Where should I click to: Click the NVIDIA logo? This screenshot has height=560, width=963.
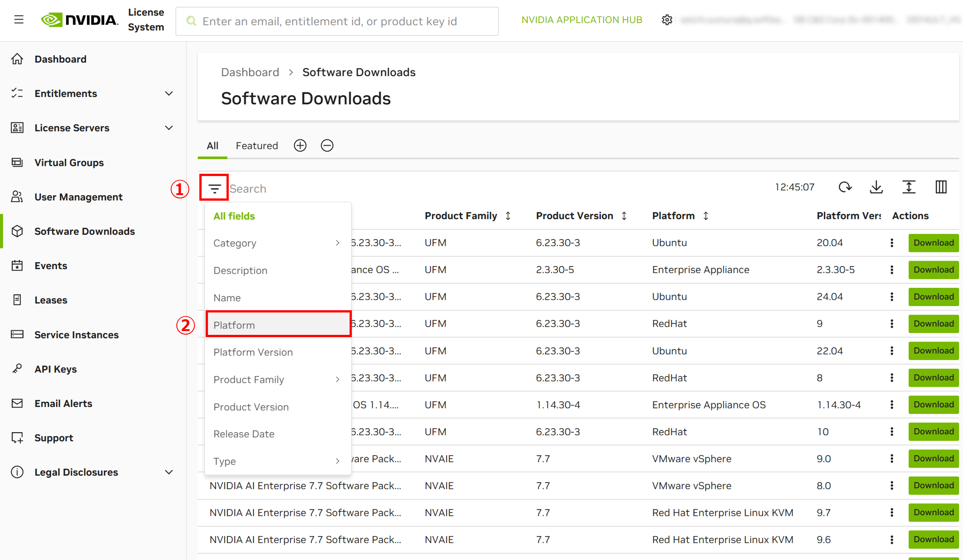click(x=79, y=19)
